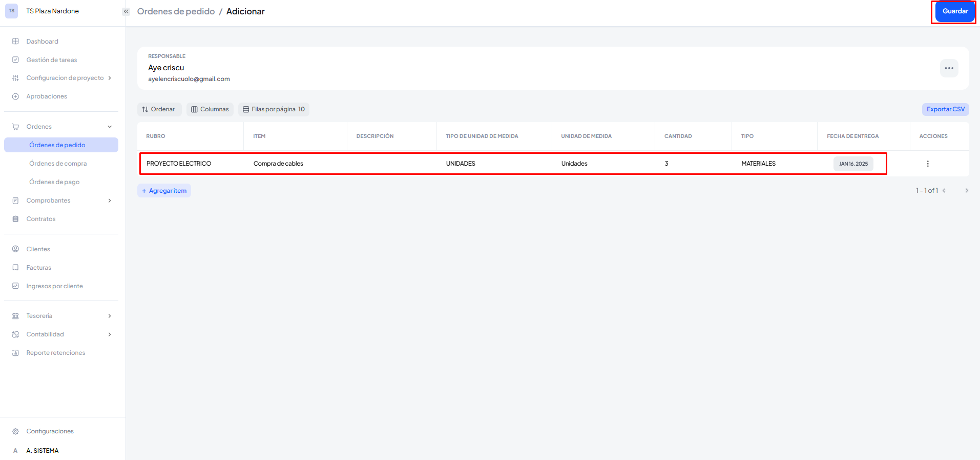Open Filas por página dropdown
980x460 pixels.
pyautogui.click(x=274, y=109)
